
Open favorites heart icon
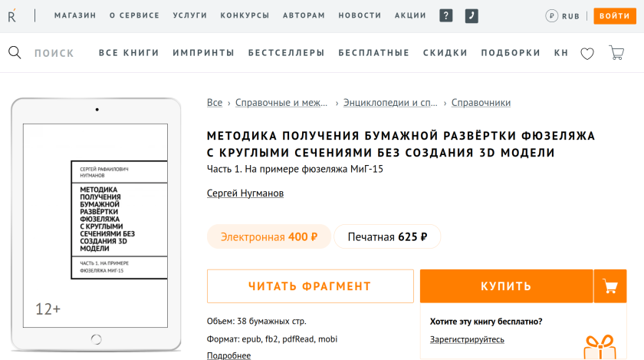pos(587,54)
